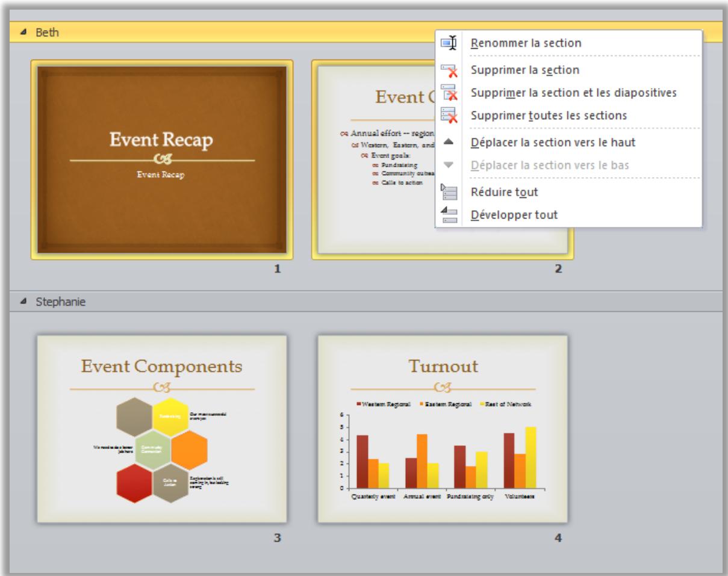Click the Supprimer la section et les diapositives icon
Screen dimensions: 728x576
coord(449,93)
